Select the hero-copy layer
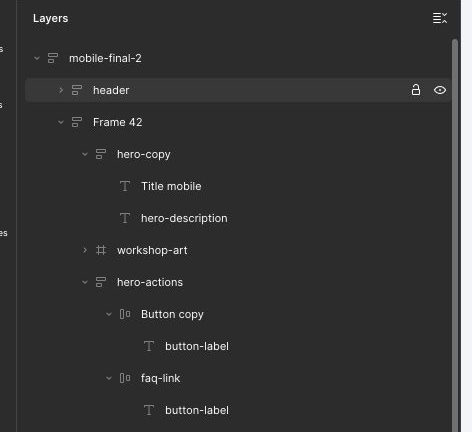 (144, 154)
